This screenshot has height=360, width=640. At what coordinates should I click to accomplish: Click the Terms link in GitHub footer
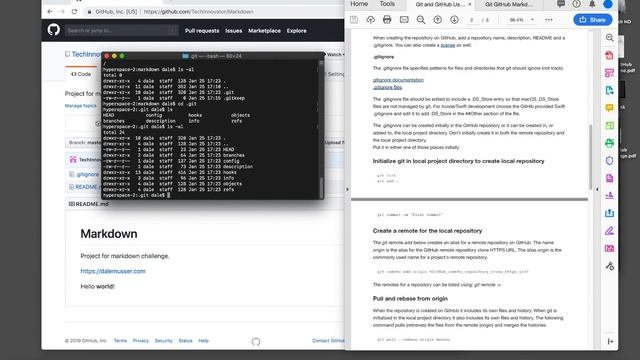[x=120, y=341]
